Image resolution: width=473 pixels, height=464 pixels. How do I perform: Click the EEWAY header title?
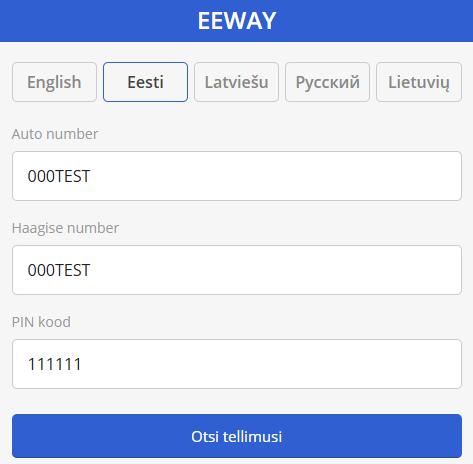coord(237,21)
